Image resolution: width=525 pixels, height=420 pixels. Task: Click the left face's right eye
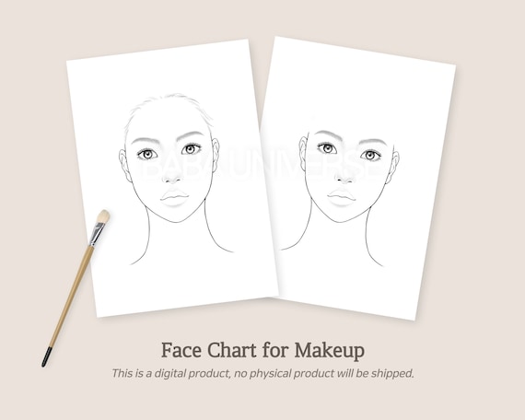[x=192, y=148]
